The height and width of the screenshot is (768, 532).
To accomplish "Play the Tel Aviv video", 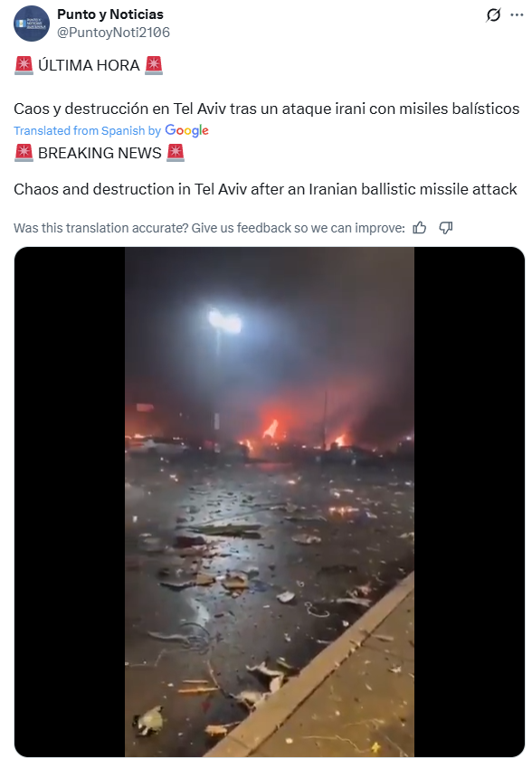I will tap(270, 502).
